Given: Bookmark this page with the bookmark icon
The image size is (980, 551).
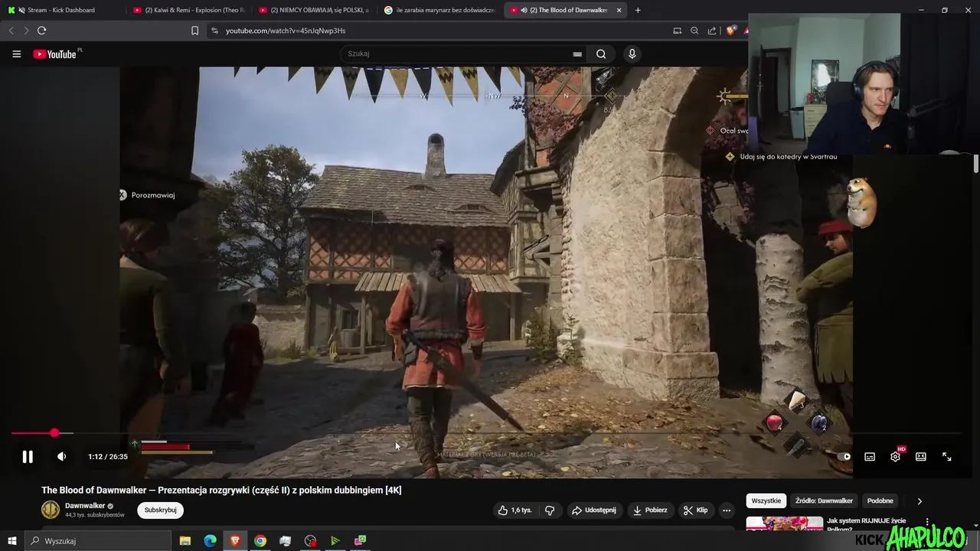Looking at the screenshot, I should click(194, 31).
